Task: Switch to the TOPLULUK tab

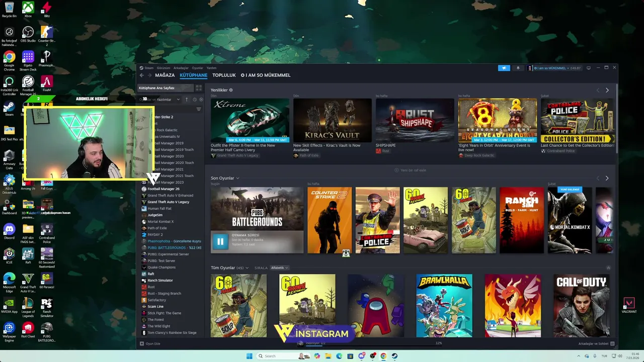Action: (224, 75)
